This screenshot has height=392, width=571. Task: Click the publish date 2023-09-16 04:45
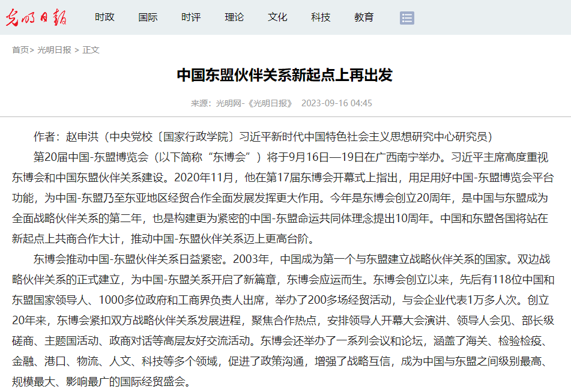click(336, 103)
